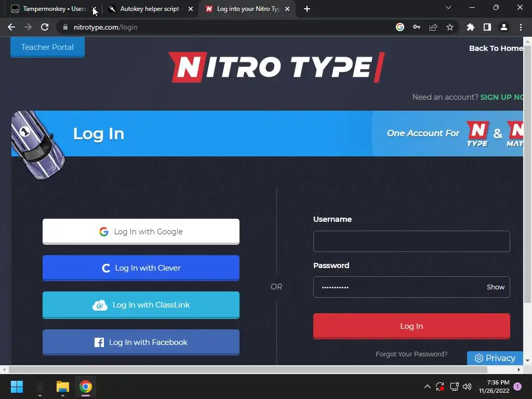Click the share page icon
The image size is (532, 399).
click(433, 27)
